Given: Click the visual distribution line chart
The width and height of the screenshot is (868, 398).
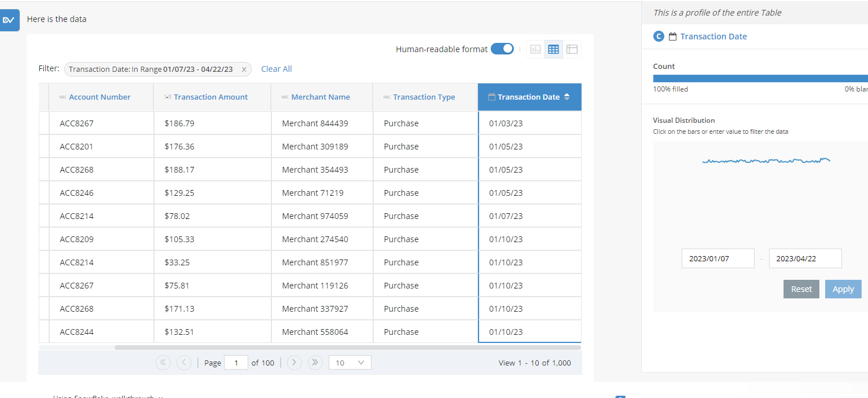Looking at the screenshot, I should click(766, 160).
